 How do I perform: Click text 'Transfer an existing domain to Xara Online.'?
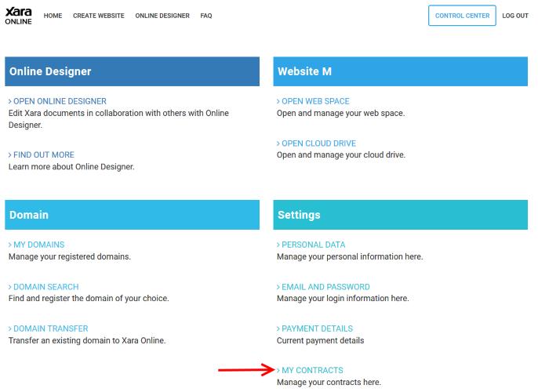[87, 340]
